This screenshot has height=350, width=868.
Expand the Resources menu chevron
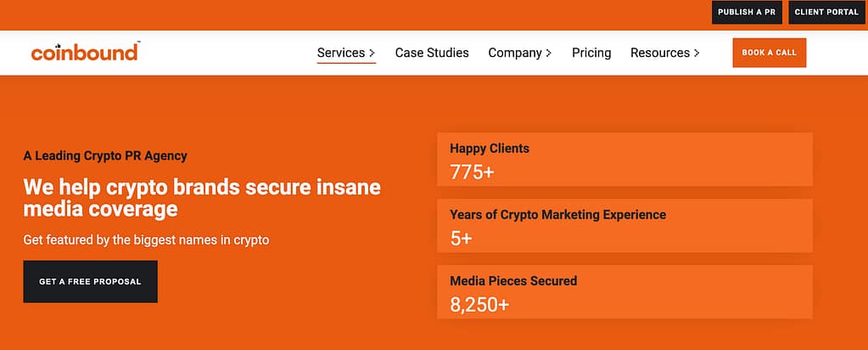pos(697,54)
